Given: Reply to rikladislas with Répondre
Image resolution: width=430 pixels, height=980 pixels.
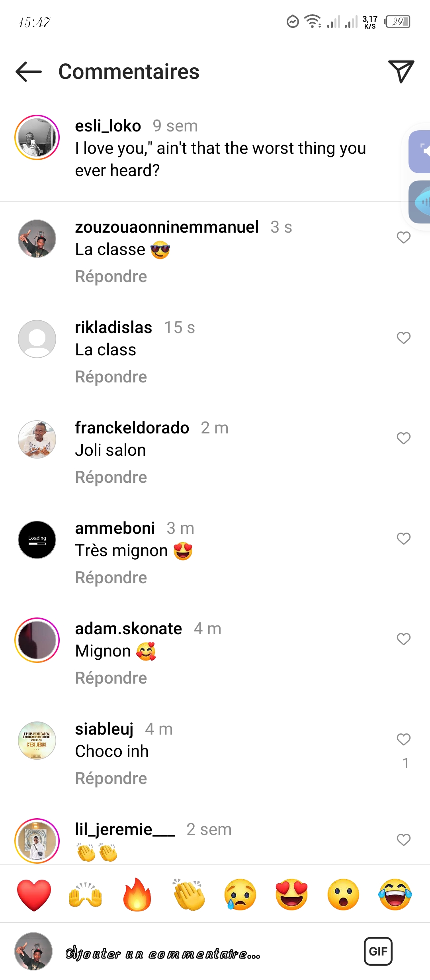Looking at the screenshot, I should pyautogui.click(x=111, y=377).
